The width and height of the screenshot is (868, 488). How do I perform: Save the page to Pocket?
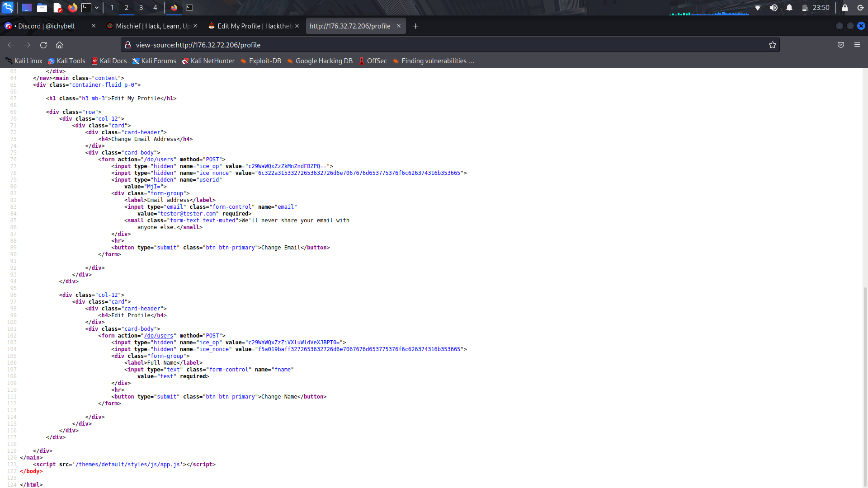[841, 45]
